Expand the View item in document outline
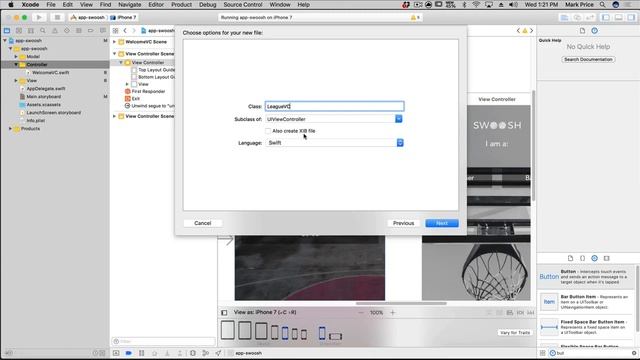640x360 pixels. pos(127,84)
